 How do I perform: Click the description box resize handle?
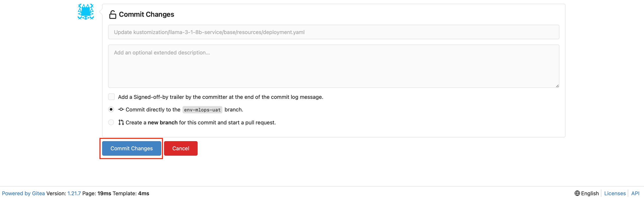(x=557, y=86)
